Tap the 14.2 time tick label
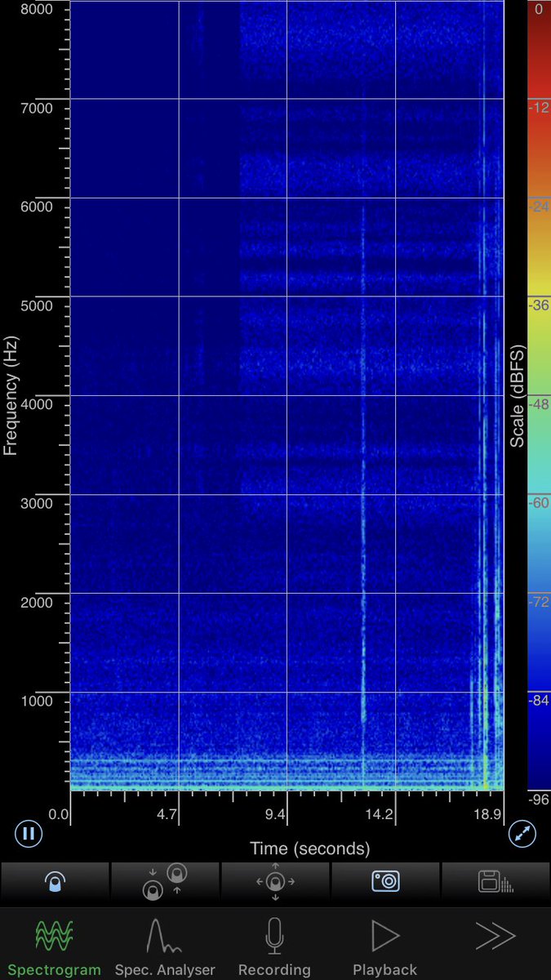 click(x=380, y=814)
